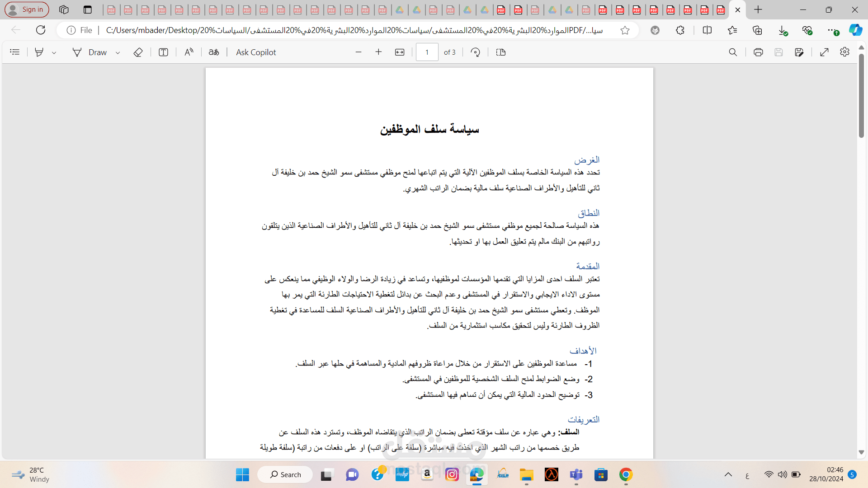Print the PDF document
Image resolution: width=868 pixels, height=488 pixels.
758,52
